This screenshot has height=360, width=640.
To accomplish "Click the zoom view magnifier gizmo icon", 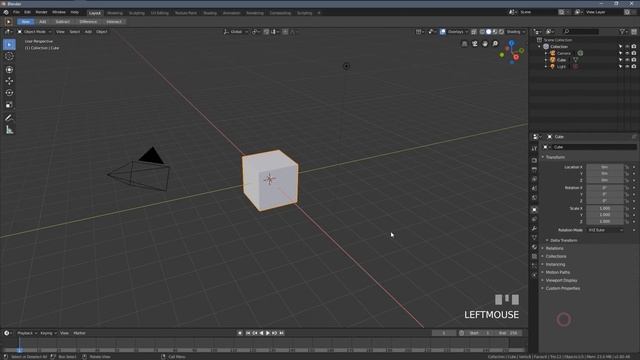I will [495, 44].
